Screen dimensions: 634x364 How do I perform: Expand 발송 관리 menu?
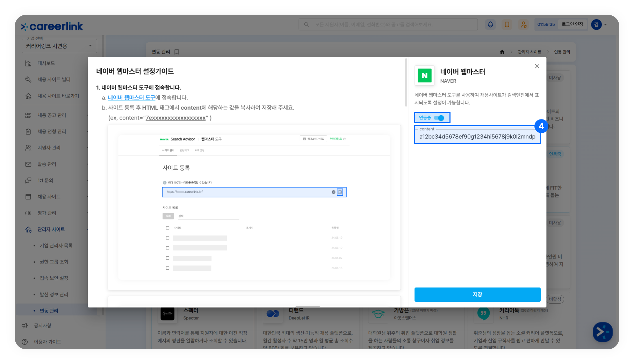[x=47, y=164]
